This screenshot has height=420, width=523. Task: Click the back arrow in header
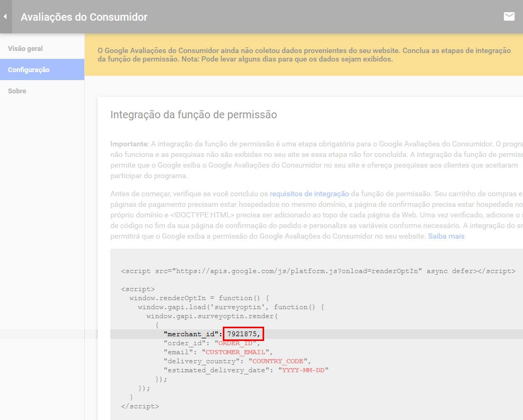point(5,16)
